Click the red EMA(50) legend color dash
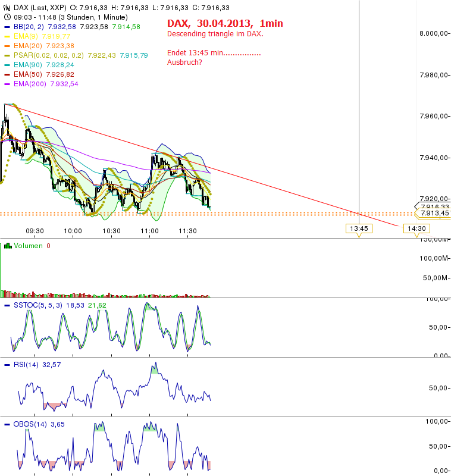 (7, 74)
